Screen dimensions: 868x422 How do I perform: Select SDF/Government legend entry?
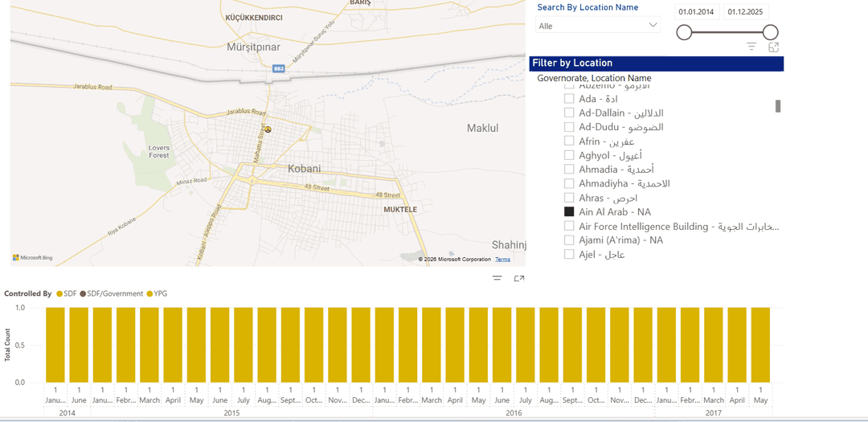click(83, 294)
